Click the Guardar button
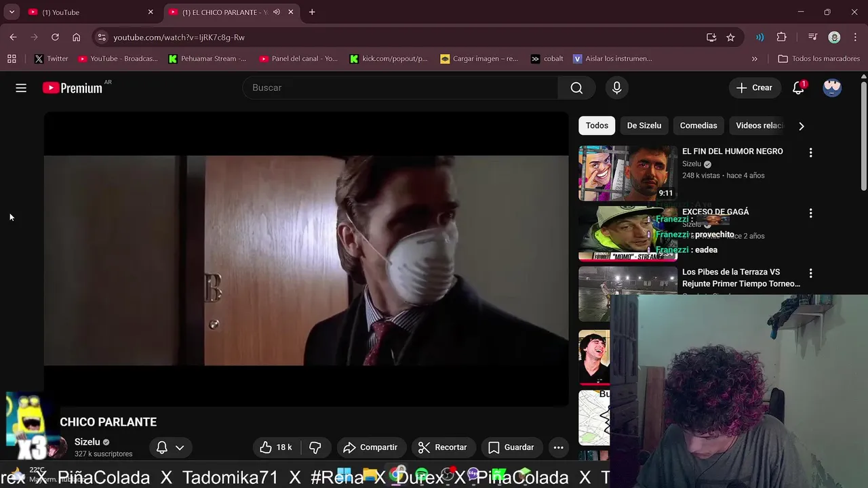The height and width of the screenshot is (488, 868). coord(511,447)
